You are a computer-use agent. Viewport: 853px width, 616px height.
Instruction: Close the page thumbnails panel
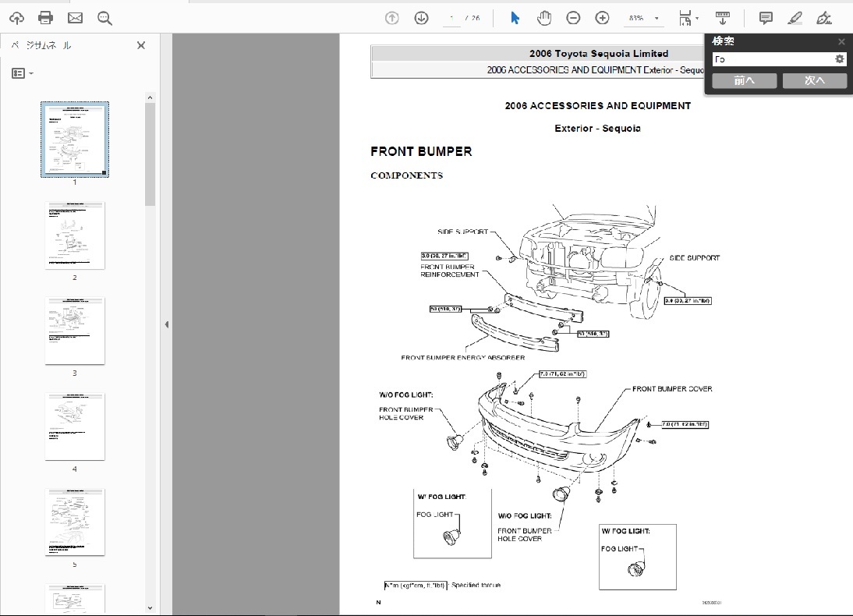point(141,45)
